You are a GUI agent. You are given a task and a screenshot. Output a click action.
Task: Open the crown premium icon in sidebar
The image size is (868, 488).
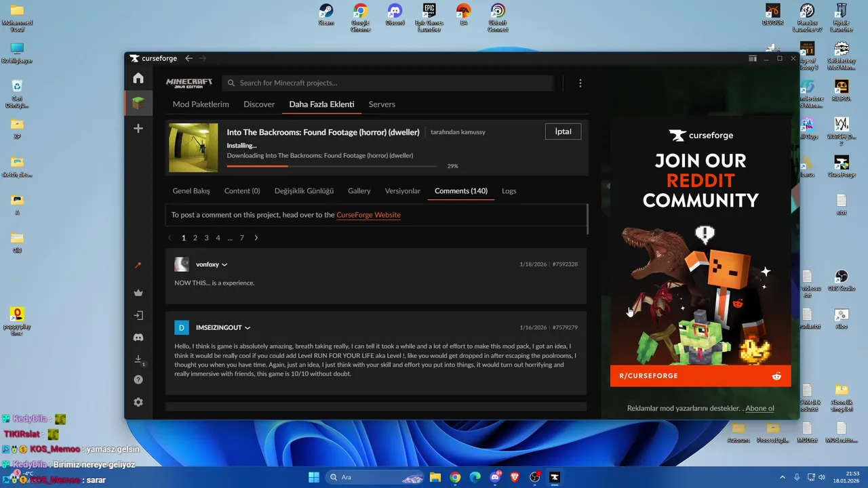(x=138, y=293)
